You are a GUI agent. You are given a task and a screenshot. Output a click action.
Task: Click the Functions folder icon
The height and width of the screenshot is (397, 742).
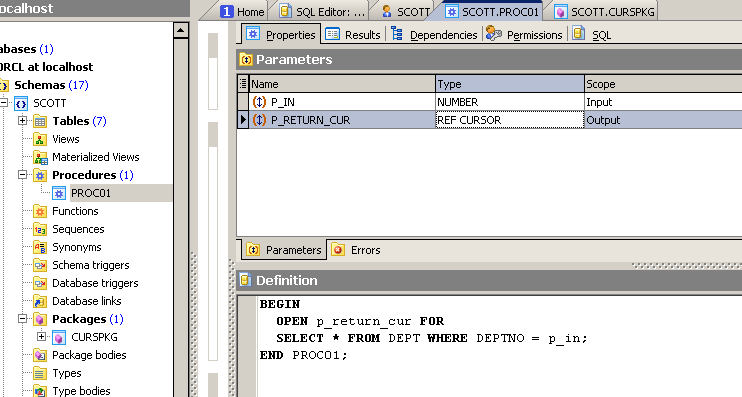40,211
